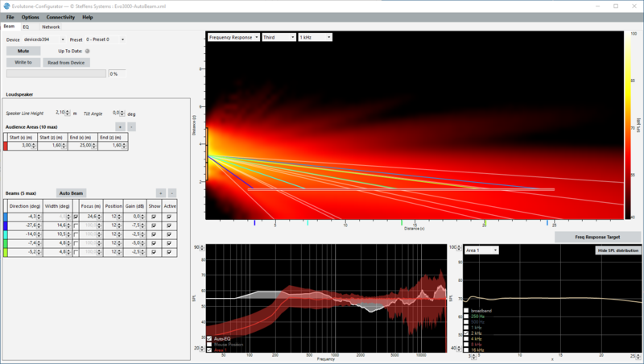Image resolution: width=644 pixels, height=364 pixels.
Task: Open the Device dropdown devicecb394
Action: coord(44,39)
